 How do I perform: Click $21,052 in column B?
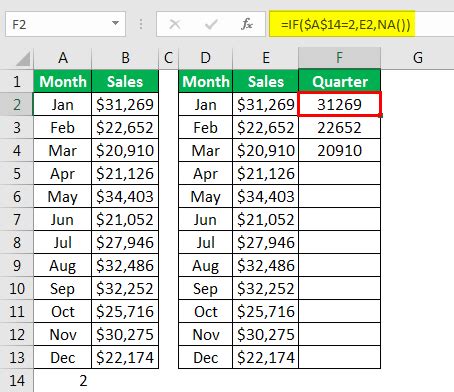point(125,219)
